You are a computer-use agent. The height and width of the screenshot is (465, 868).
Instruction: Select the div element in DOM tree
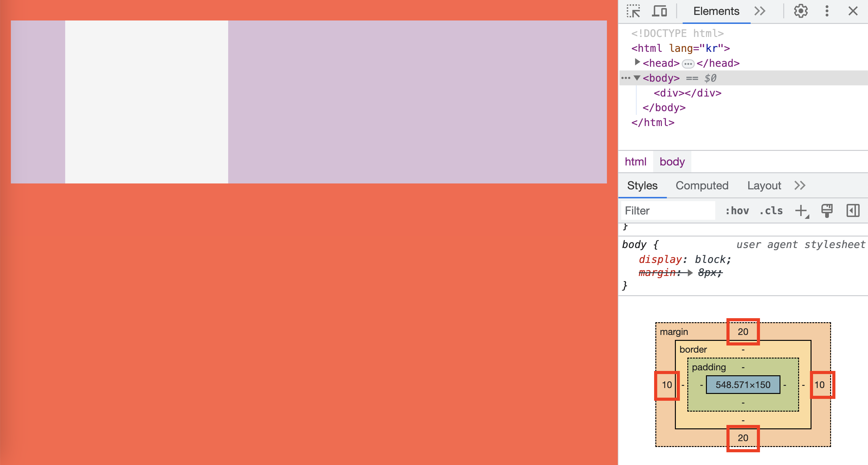pos(687,93)
